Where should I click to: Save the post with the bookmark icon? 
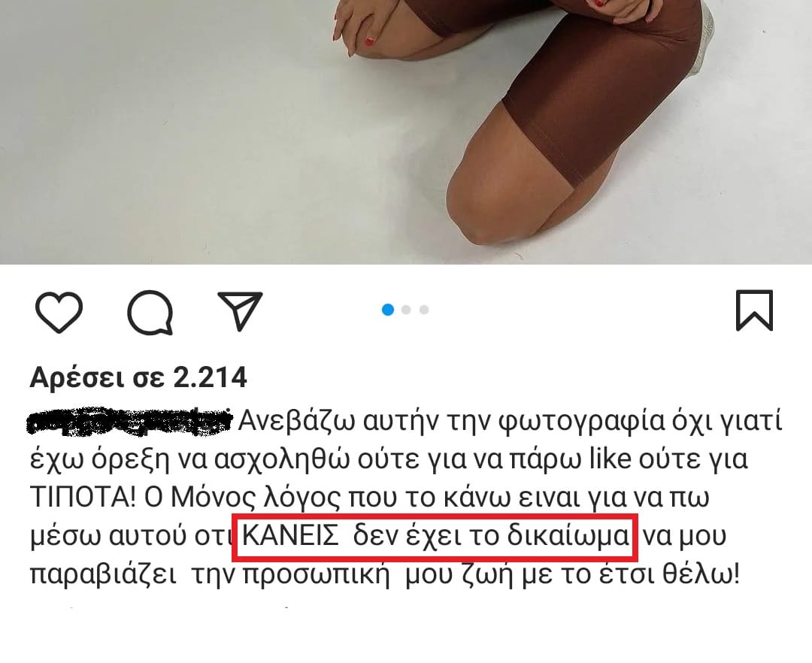point(755,310)
